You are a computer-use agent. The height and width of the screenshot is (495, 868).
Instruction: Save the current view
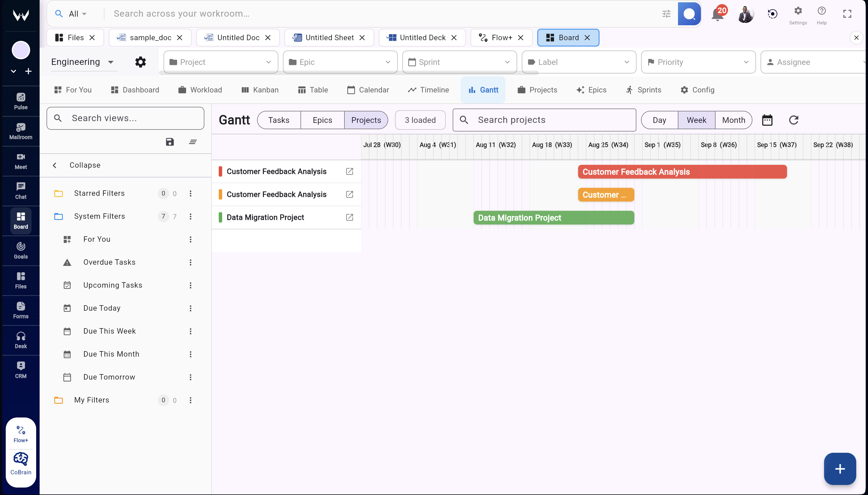click(x=170, y=142)
